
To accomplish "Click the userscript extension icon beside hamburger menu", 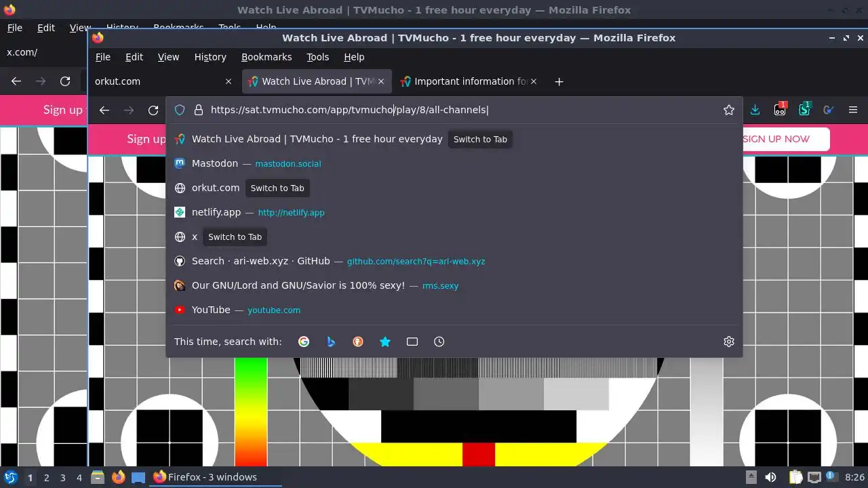I will [x=828, y=110].
